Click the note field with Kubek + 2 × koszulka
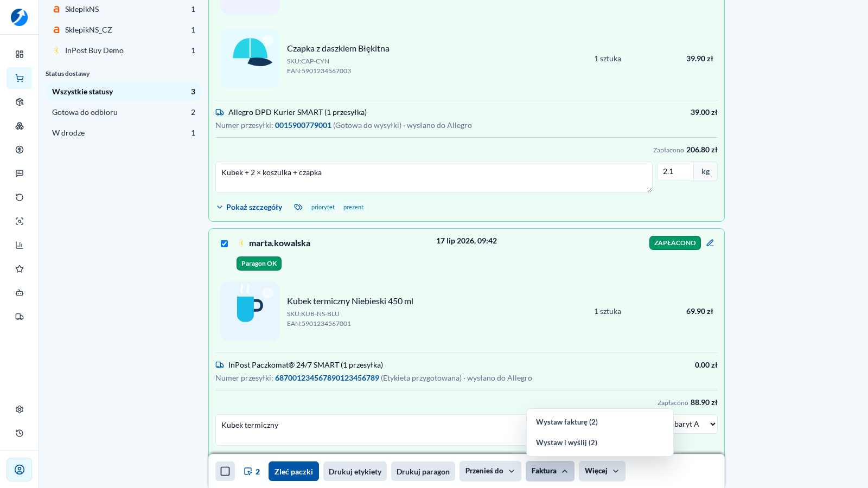Viewport: 868px width, 488px height. (434, 177)
